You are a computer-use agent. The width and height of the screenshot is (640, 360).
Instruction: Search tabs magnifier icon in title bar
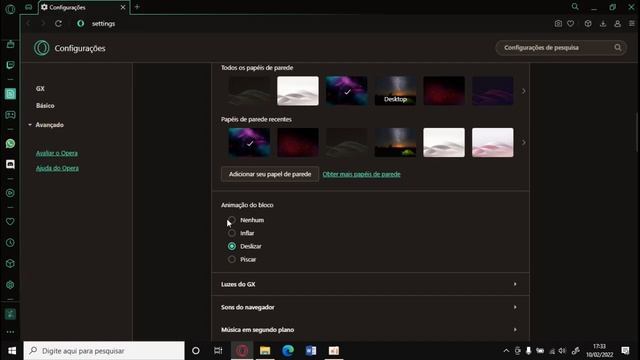[575, 7]
